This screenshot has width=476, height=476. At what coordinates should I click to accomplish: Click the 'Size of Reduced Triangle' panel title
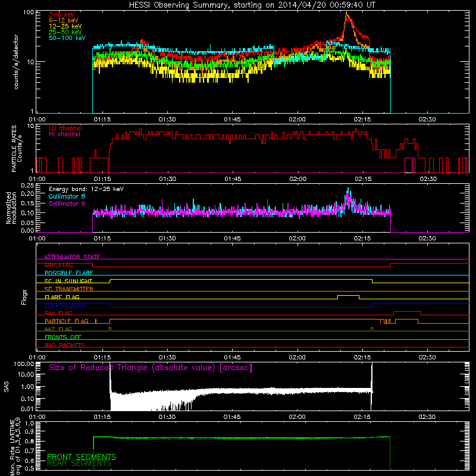click(151, 368)
